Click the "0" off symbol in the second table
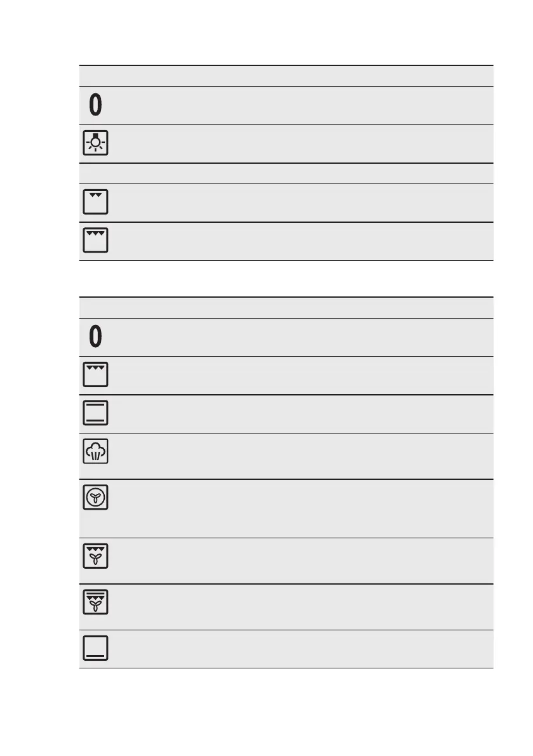 pos(95,336)
